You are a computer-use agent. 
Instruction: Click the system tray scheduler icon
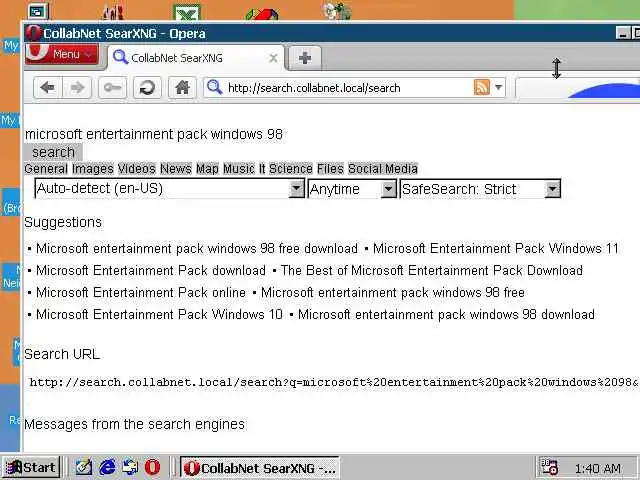pyautogui.click(x=549, y=467)
